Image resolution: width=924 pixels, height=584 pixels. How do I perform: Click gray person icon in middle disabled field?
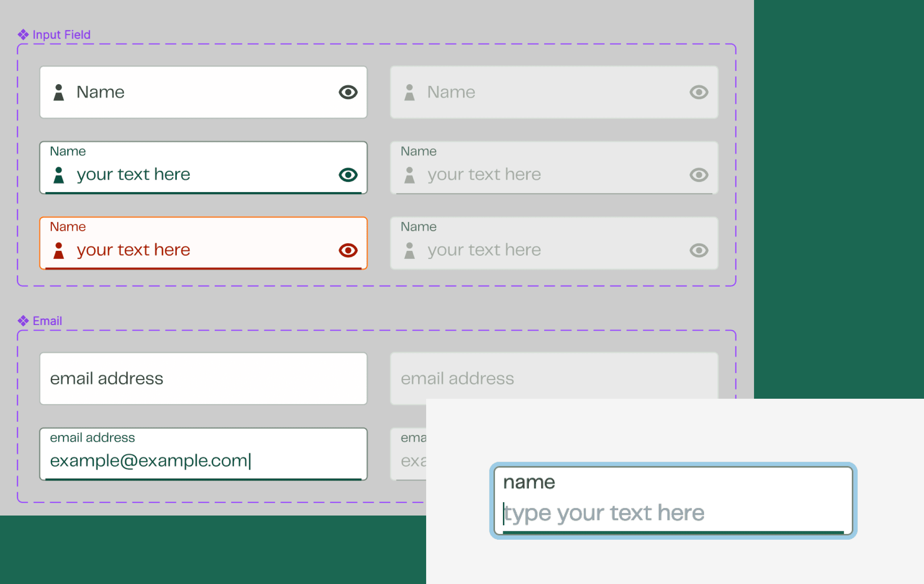tap(409, 175)
